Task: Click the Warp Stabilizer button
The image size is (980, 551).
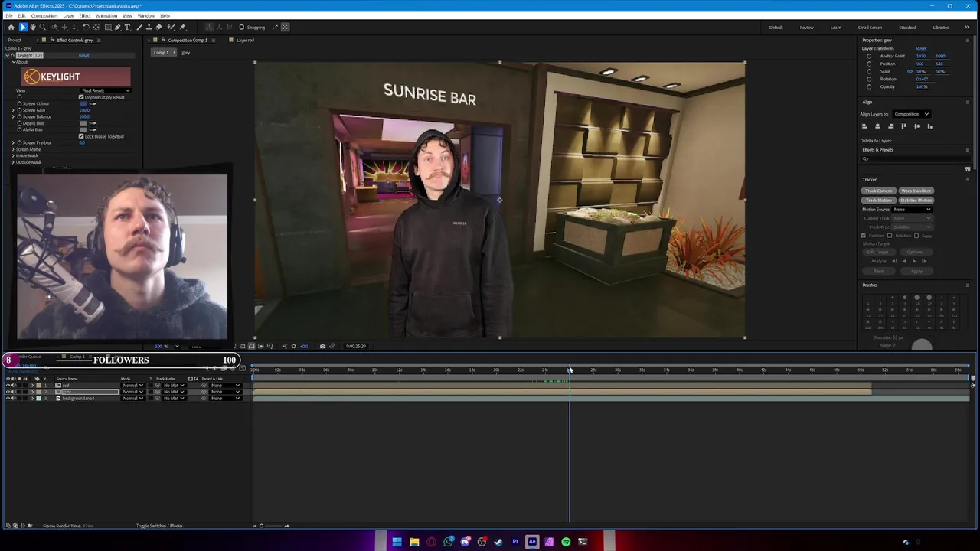Action: click(x=916, y=191)
